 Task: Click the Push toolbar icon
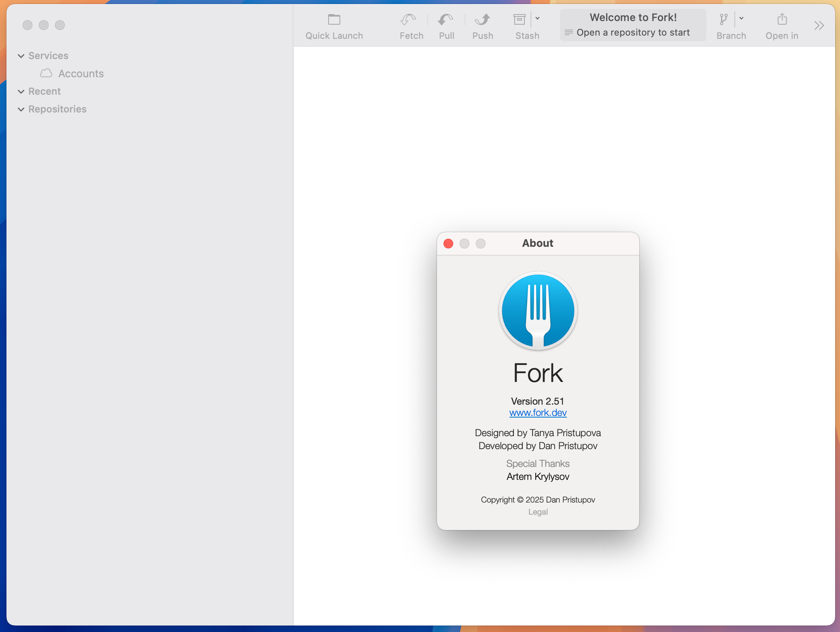pyautogui.click(x=483, y=19)
